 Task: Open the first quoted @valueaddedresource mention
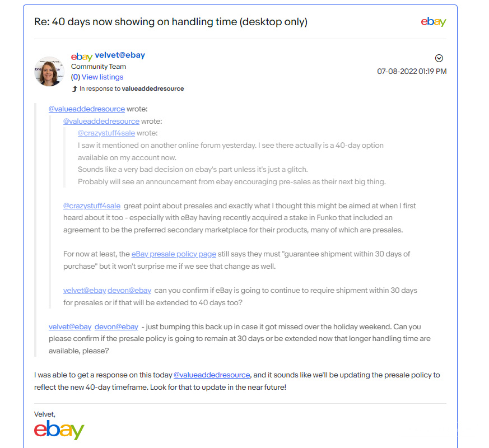pyautogui.click(x=87, y=109)
